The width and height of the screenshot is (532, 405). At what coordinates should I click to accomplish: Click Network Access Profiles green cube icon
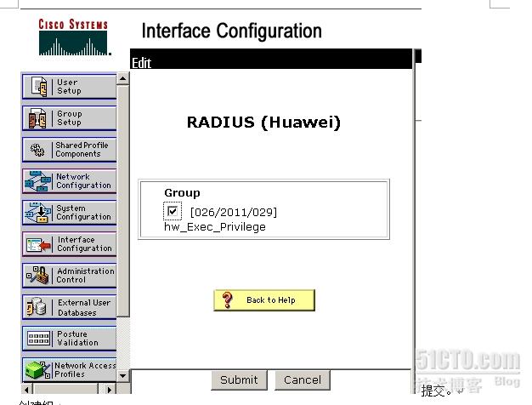[x=37, y=370]
